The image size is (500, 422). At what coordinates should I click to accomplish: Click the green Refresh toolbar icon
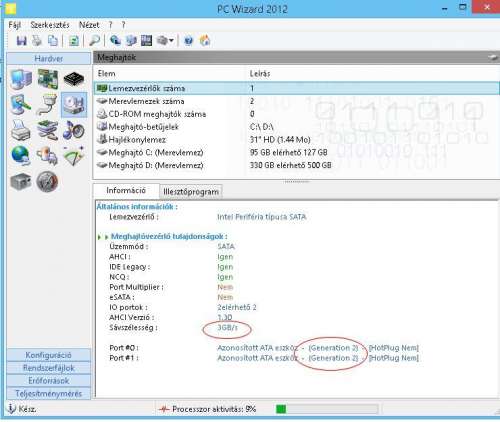point(74,41)
